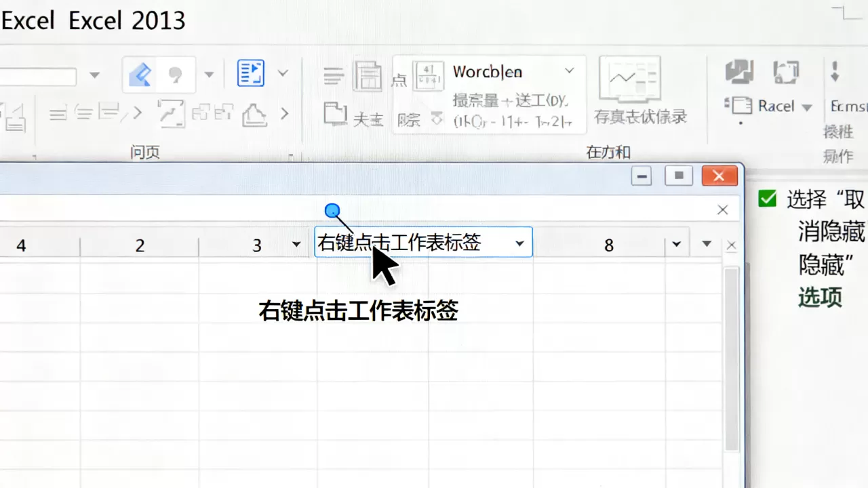Open the far-right header dropdown arrow
The width and height of the screenshot is (868, 488).
707,243
